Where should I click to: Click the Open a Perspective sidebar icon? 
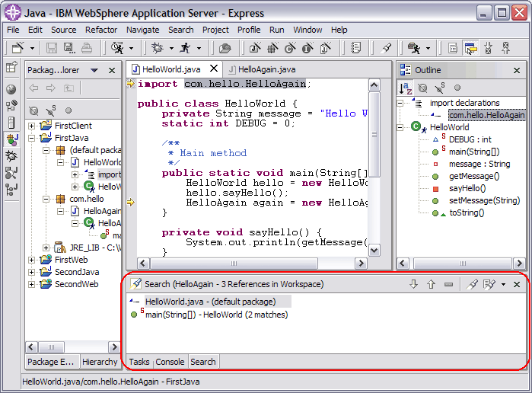[x=11, y=67]
